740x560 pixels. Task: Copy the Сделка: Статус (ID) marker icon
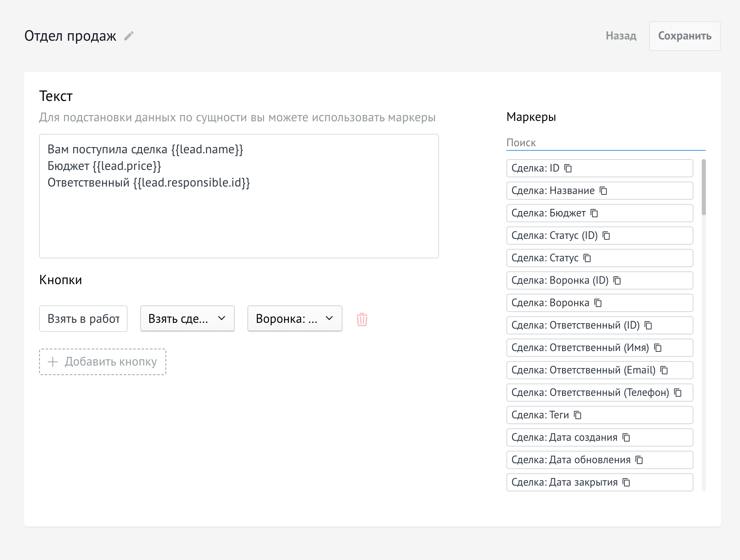coord(606,236)
